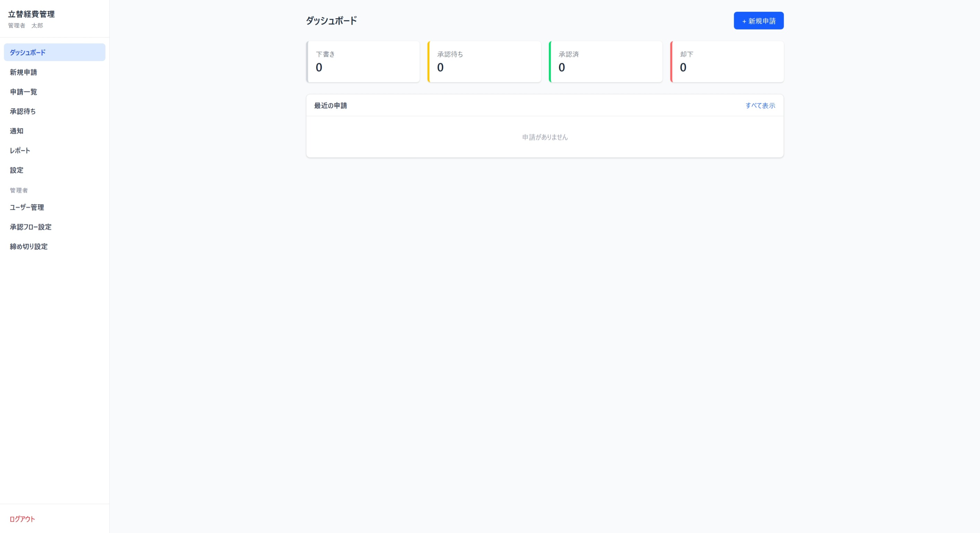The width and height of the screenshot is (980, 533).
Task: Click the 最近の申請 panel header
Action: coord(330,106)
